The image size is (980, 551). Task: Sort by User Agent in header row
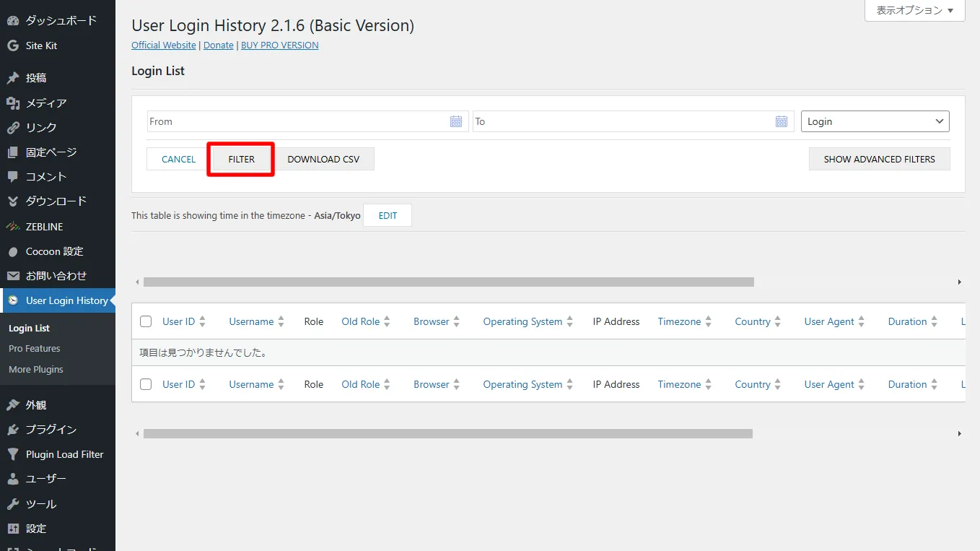[x=835, y=321]
